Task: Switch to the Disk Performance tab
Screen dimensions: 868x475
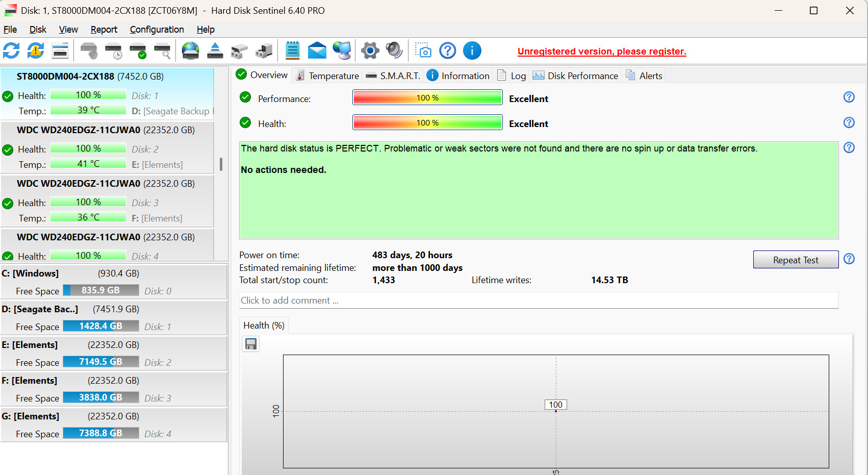Action: pos(575,76)
